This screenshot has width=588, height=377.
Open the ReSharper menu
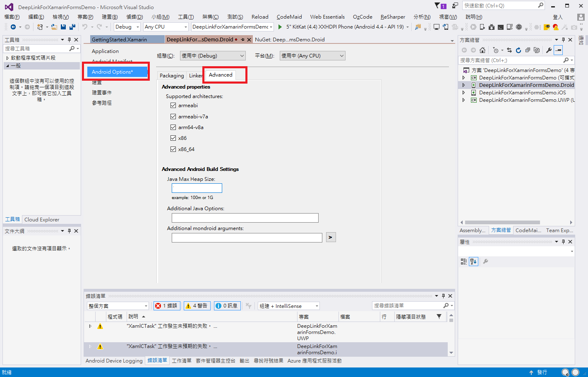pyautogui.click(x=393, y=17)
